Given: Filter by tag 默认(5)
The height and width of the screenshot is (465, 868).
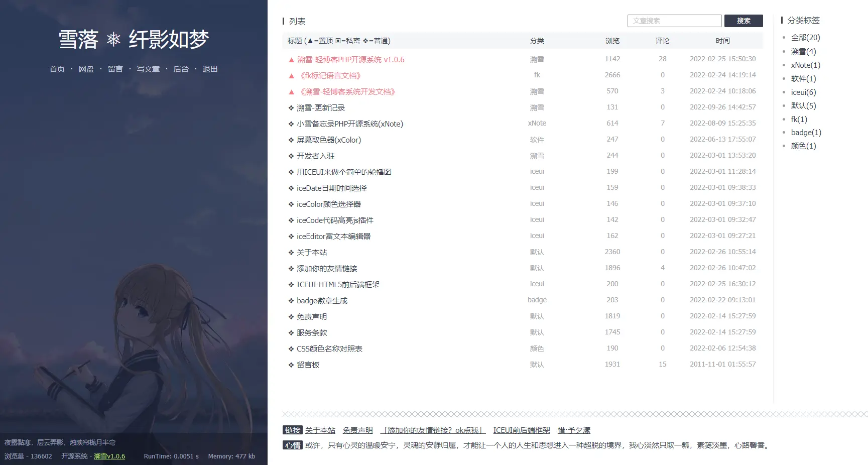Looking at the screenshot, I should (x=803, y=106).
